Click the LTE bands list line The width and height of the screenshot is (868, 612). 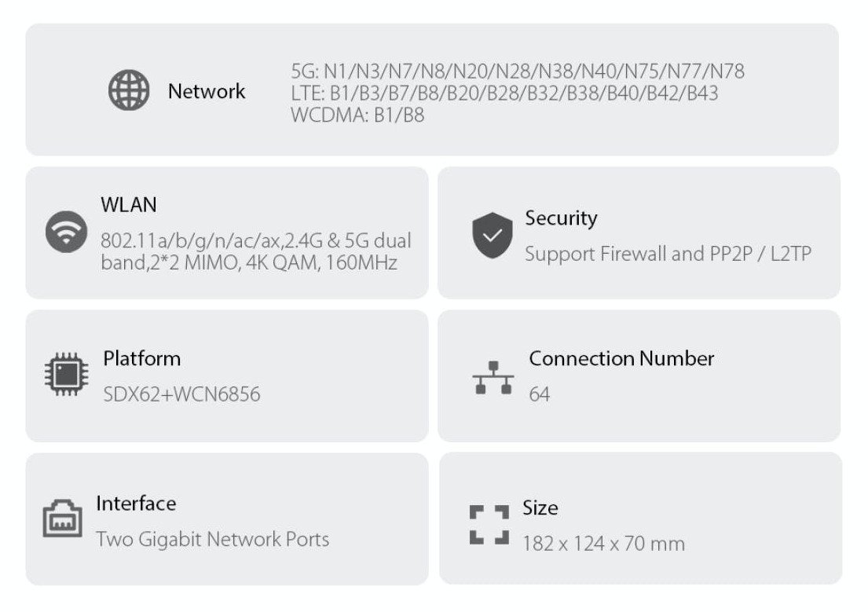(504, 93)
